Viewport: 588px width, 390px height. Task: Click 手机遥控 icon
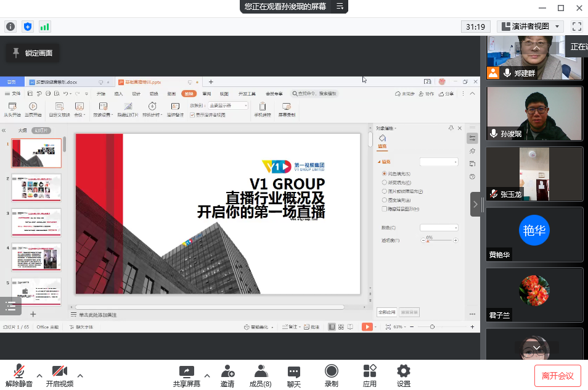point(263,110)
